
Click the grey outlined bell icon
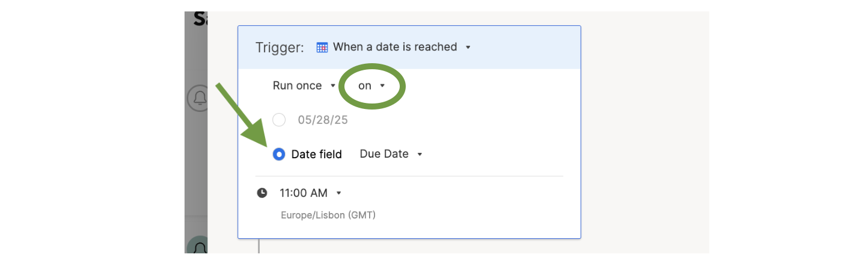[198, 98]
